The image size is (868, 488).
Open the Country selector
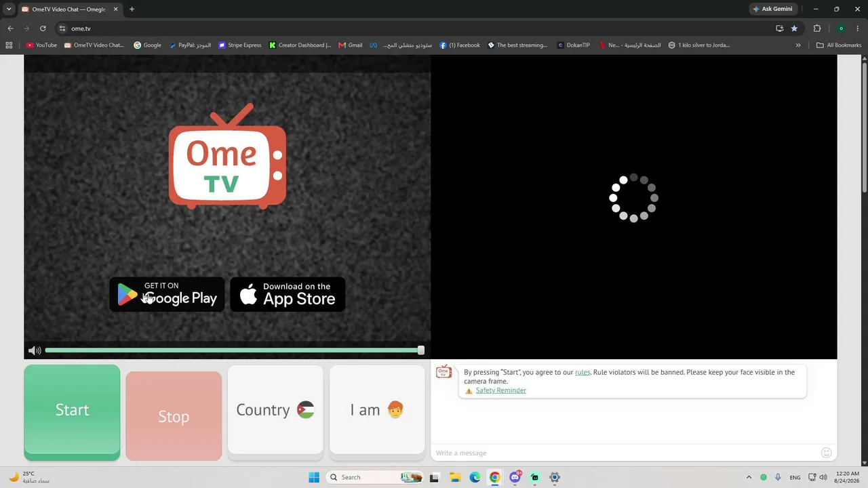click(x=275, y=409)
